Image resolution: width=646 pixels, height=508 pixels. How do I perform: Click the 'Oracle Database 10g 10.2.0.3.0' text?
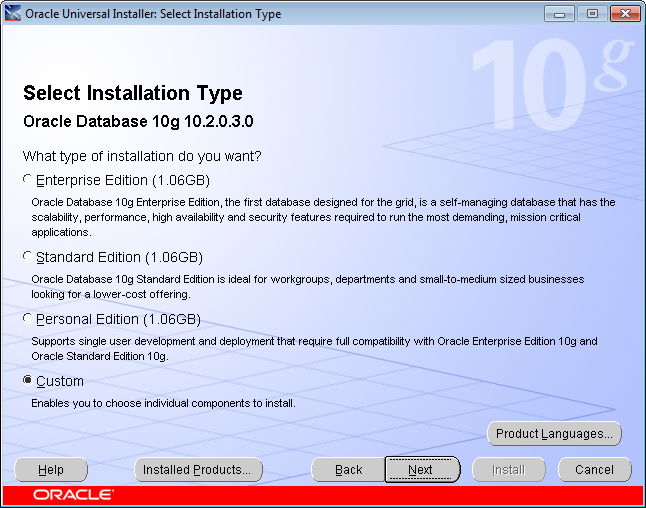click(138, 122)
